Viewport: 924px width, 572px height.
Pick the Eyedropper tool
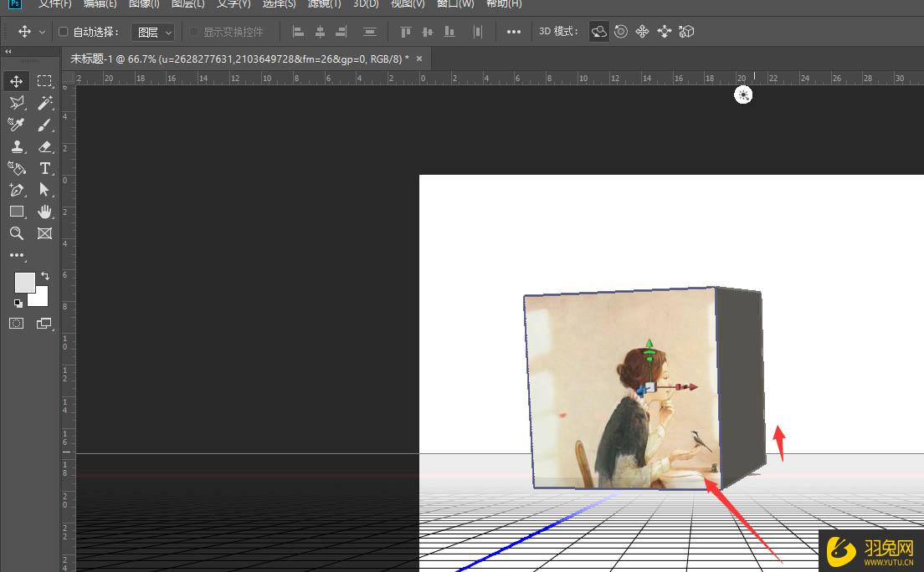coord(17,125)
